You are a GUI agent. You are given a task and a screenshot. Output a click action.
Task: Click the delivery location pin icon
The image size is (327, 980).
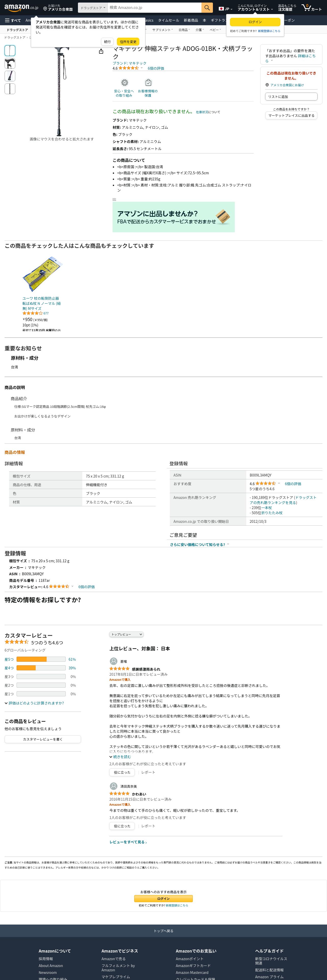point(45,9)
